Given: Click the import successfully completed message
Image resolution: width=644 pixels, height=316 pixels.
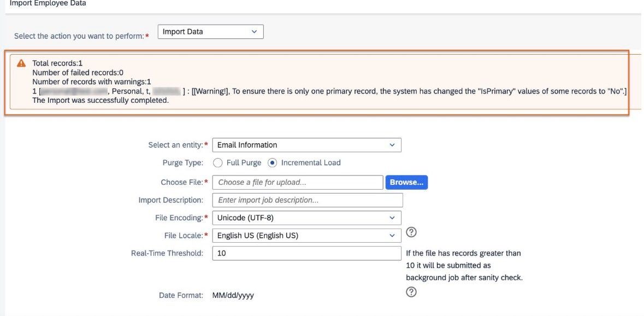Looking at the screenshot, I should click(x=101, y=100).
